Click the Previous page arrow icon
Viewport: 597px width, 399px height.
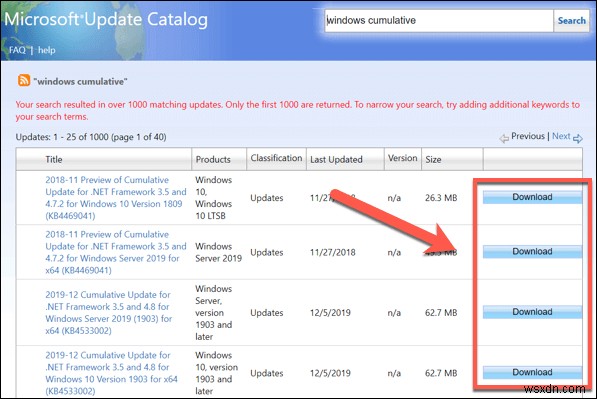click(x=504, y=138)
